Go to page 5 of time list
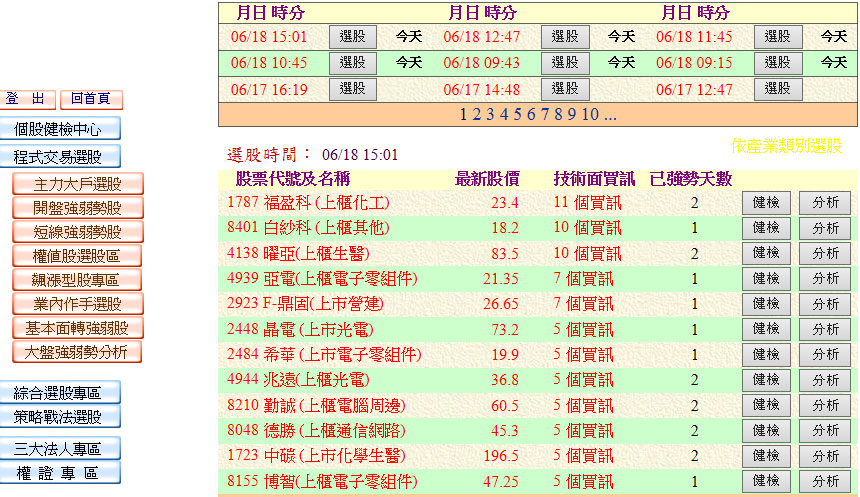Viewport: 860px width, 497px height. click(517, 114)
